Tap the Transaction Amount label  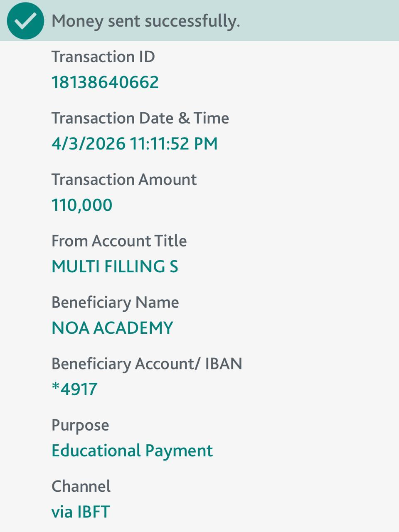click(x=124, y=180)
